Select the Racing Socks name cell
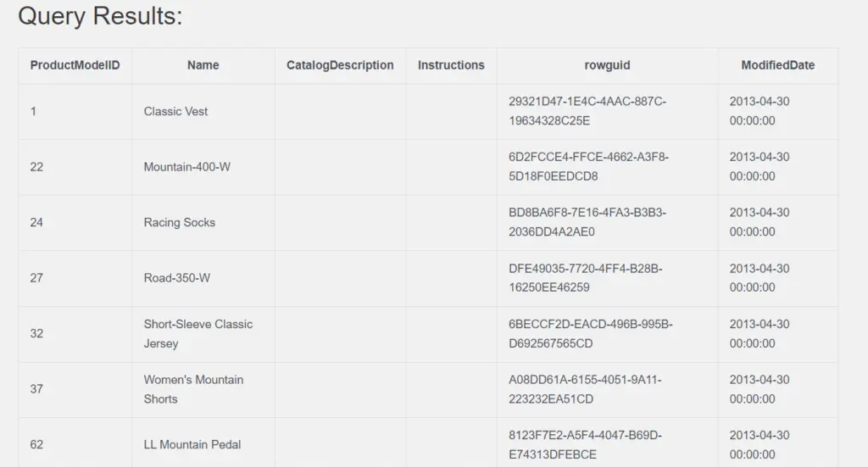 203,222
